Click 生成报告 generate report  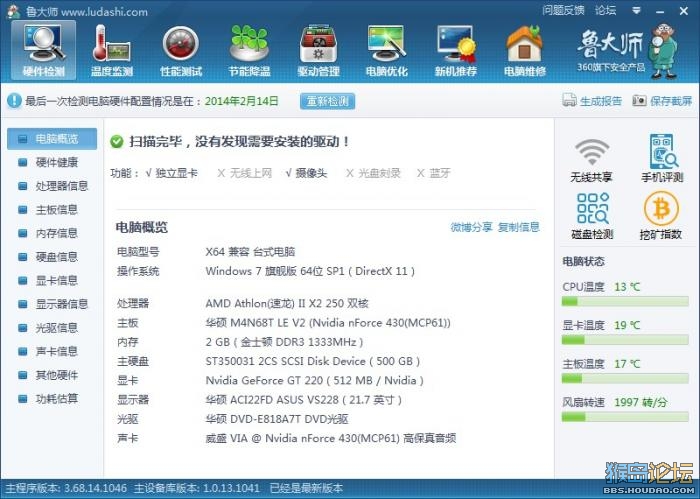592,101
